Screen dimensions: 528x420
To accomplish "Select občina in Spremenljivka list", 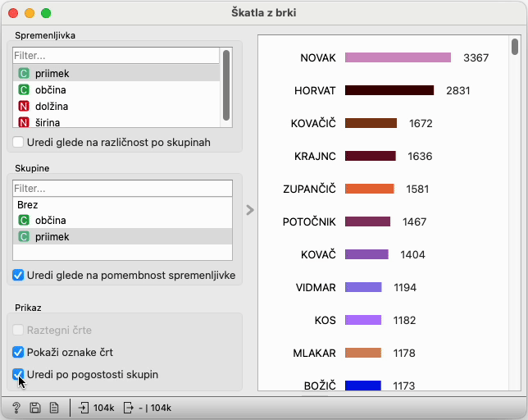I will [x=50, y=89].
